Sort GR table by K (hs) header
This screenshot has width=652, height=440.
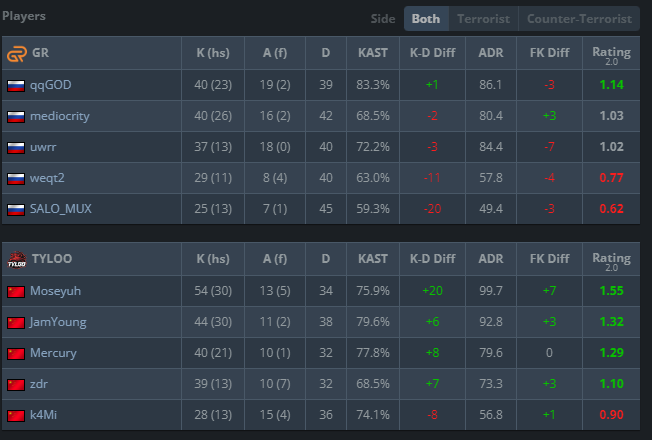coord(213,53)
